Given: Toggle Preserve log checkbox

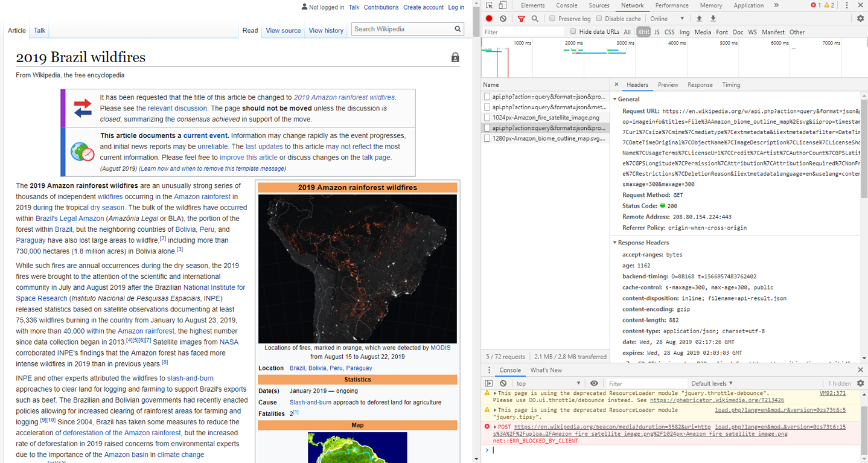Looking at the screenshot, I should [x=552, y=19].
